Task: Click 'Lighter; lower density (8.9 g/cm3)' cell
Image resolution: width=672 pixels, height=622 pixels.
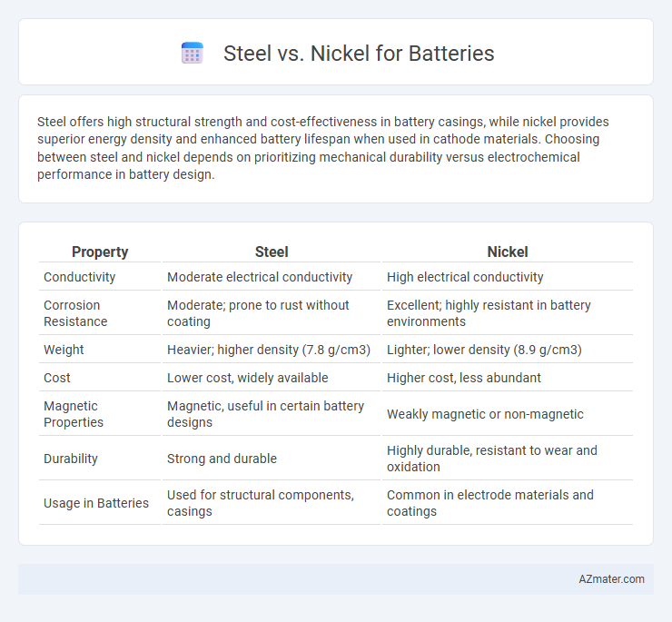Action: (484, 350)
